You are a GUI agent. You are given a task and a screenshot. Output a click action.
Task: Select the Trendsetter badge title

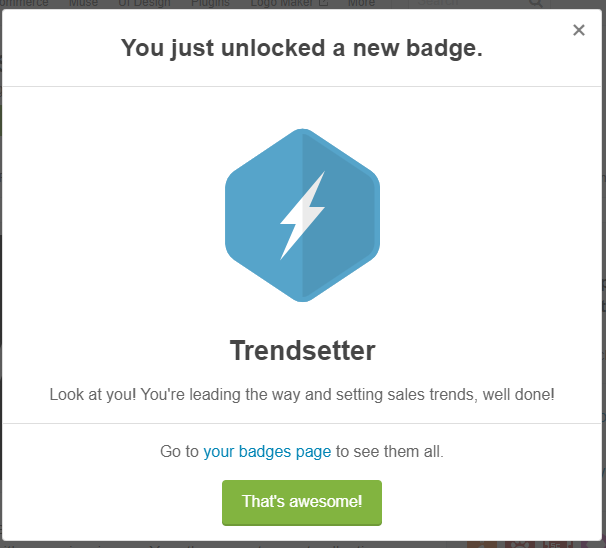[x=302, y=351]
